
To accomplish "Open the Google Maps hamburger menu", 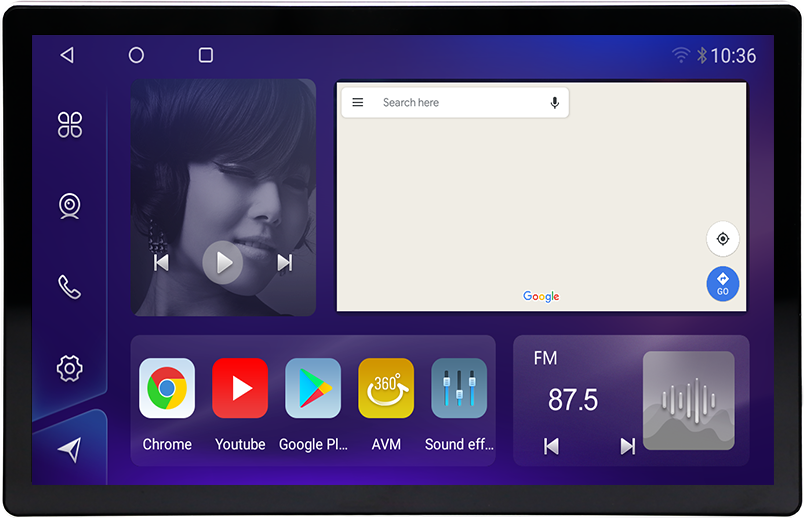I will [x=358, y=103].
